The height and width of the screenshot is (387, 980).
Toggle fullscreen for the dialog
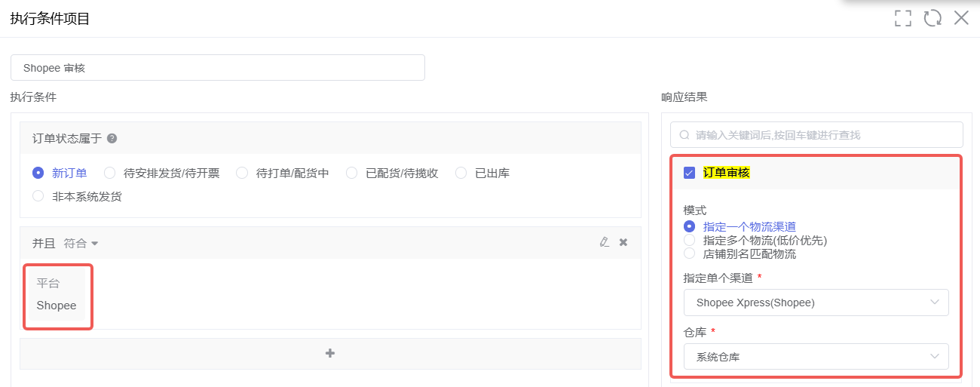(x=903, y=18)
